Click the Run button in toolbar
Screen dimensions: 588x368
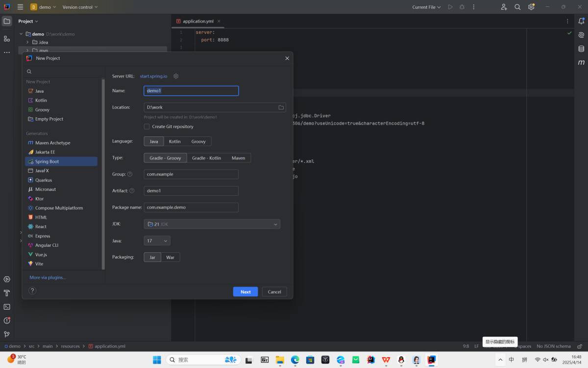[x=450, y=7]
